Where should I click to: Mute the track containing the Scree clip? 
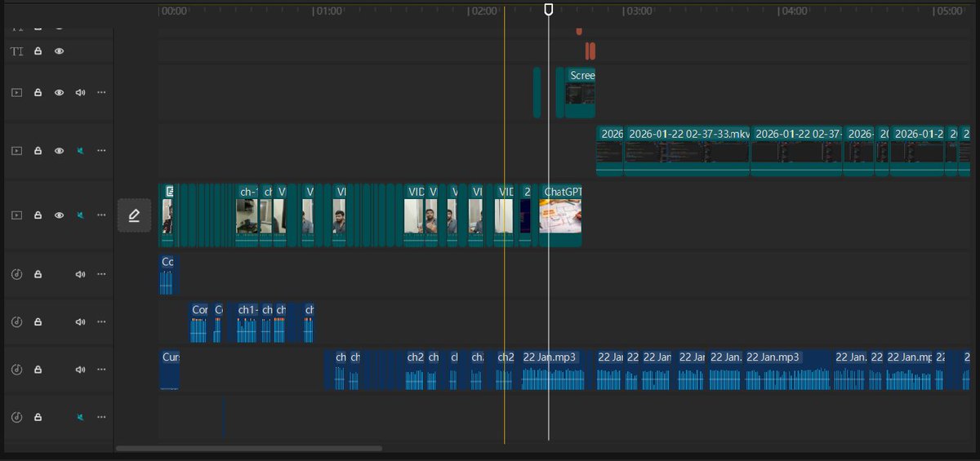80,92
